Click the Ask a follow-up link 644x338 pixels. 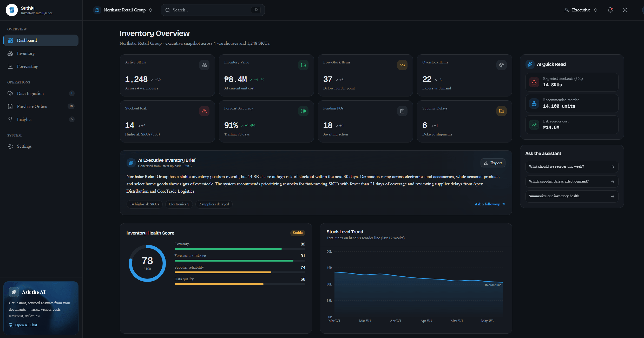point(490,204)
